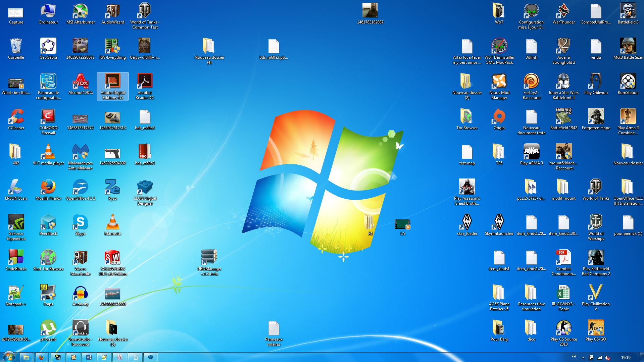This screenshot has height=362, width=644.
Task: Select the WarThunder desktop shortcut
Action: coord(564,14)
